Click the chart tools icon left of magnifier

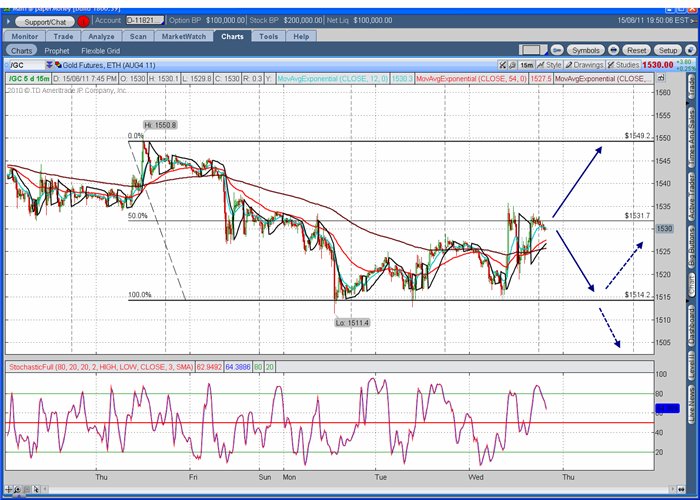[x=503, y=65]
